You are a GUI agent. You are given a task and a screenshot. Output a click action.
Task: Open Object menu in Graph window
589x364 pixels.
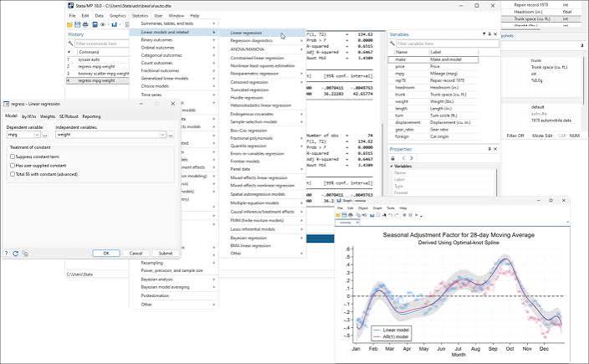[363, 208]
